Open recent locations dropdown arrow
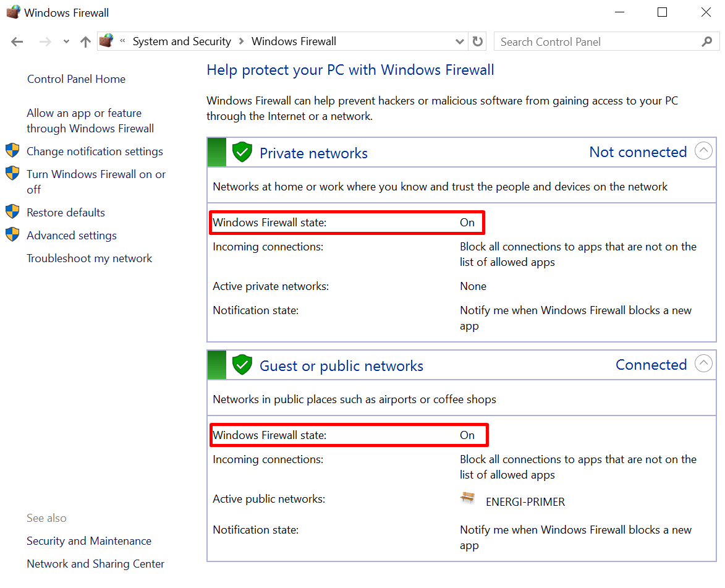 pyautogui.click(x=67, y=41)
